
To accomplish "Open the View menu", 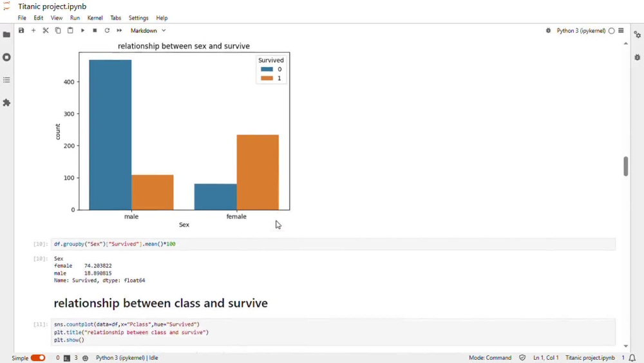I will [56, 18].
